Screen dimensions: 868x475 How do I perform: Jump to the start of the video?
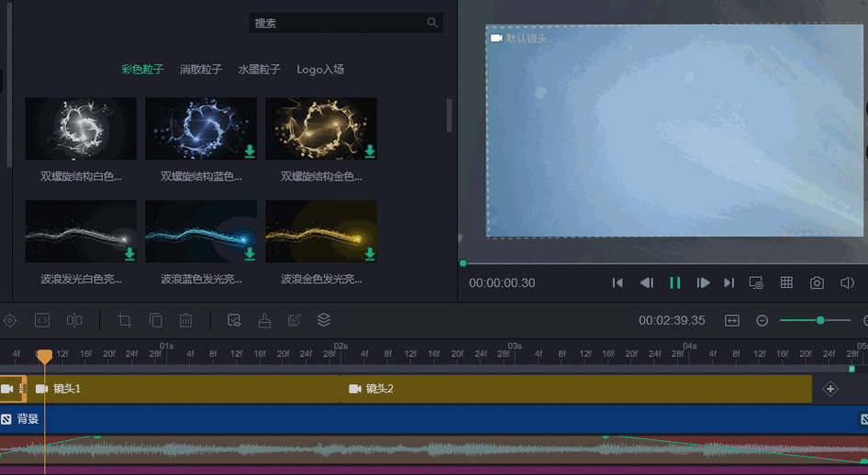618,282
